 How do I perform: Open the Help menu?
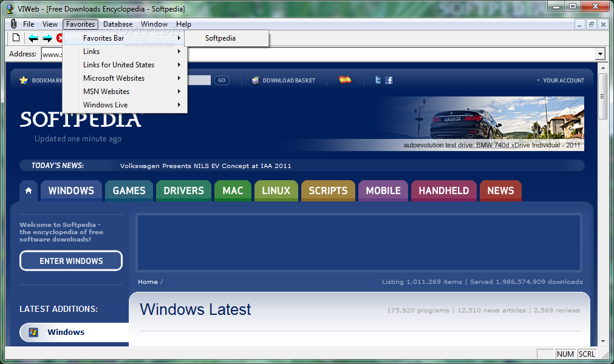tap(183, 24)
